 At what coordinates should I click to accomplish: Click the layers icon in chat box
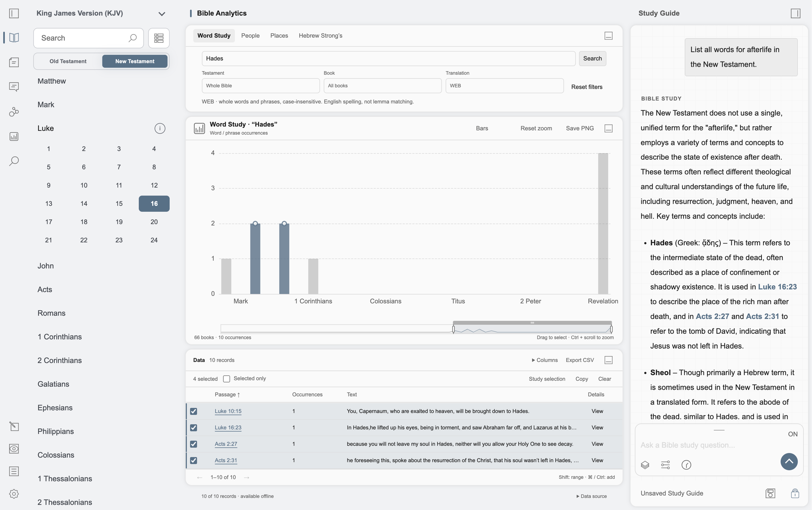(645, 465)
